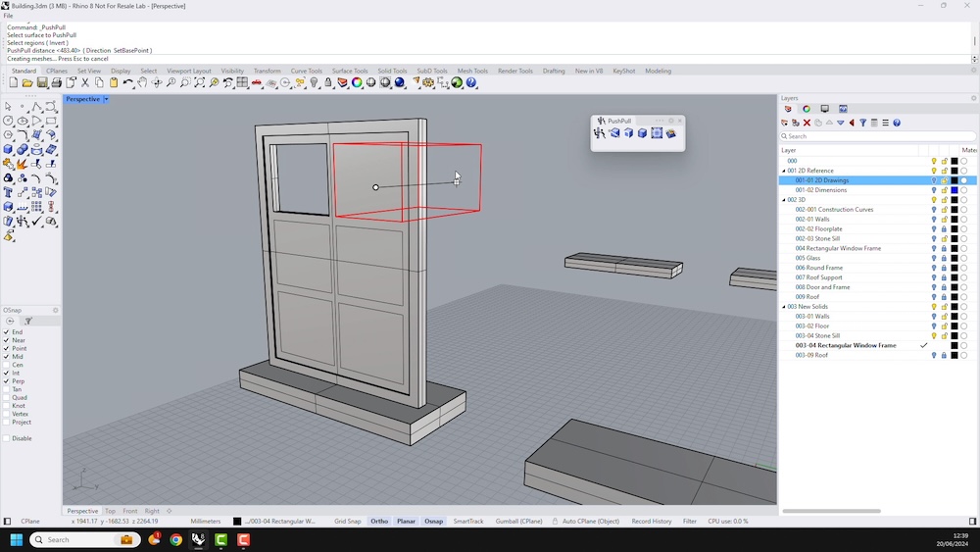Collapse the 002 3D layer group

click(x=784, y=200)
